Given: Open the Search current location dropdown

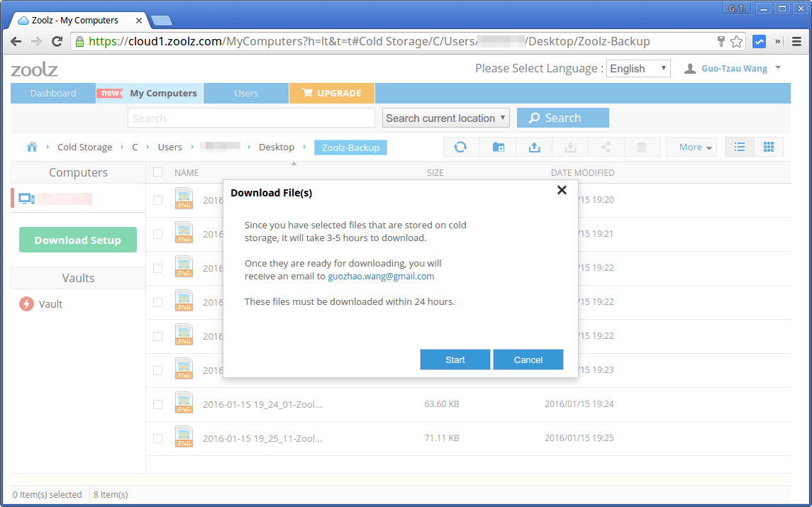Looking at the screenshot, I should pos(445,118).
